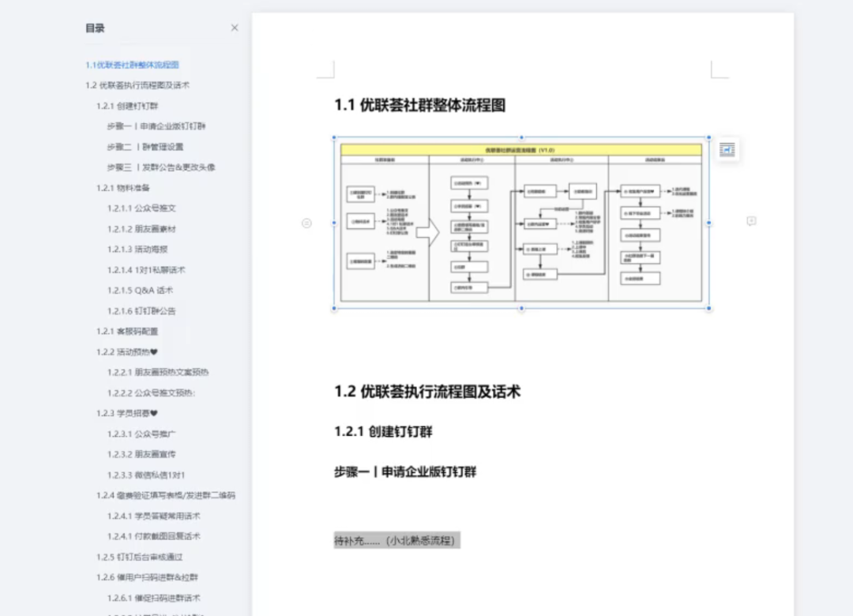Click document heading 步骤一｜申请企业版钉钉群

[x=405, y=472]
